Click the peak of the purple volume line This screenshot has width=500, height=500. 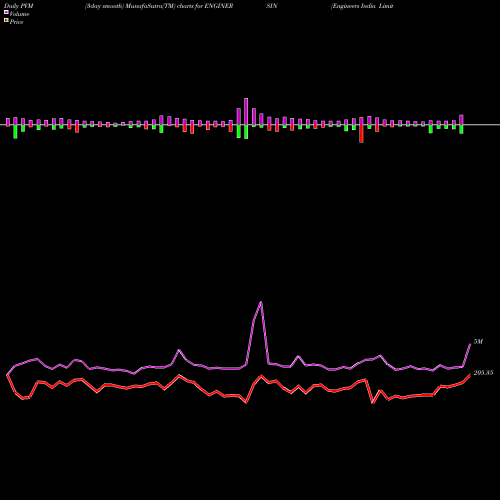[x=261, y=302]
